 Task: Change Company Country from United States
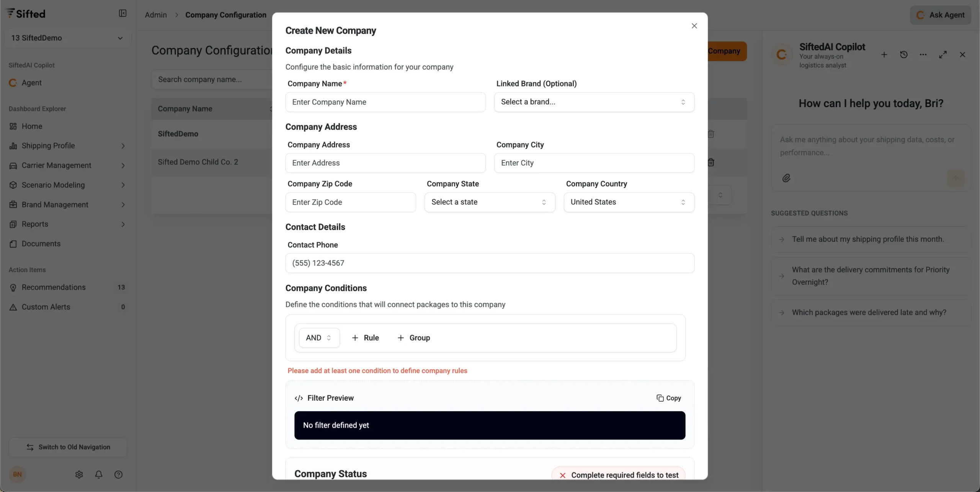click(629, 202)
